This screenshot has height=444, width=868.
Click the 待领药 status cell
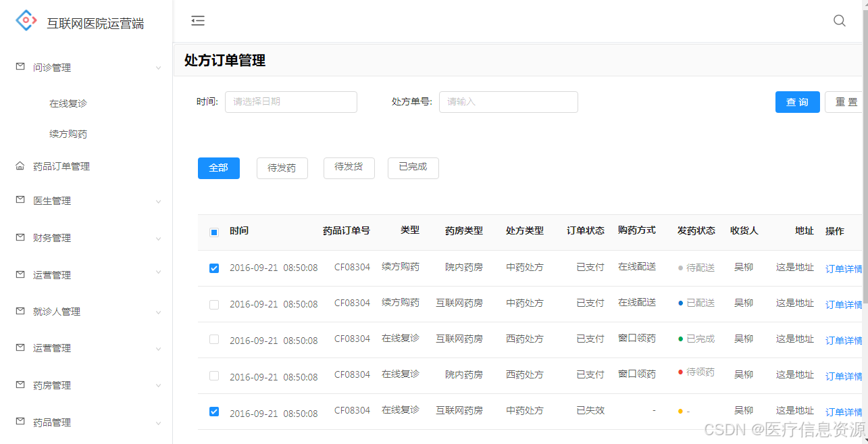[x=696, y=372]
